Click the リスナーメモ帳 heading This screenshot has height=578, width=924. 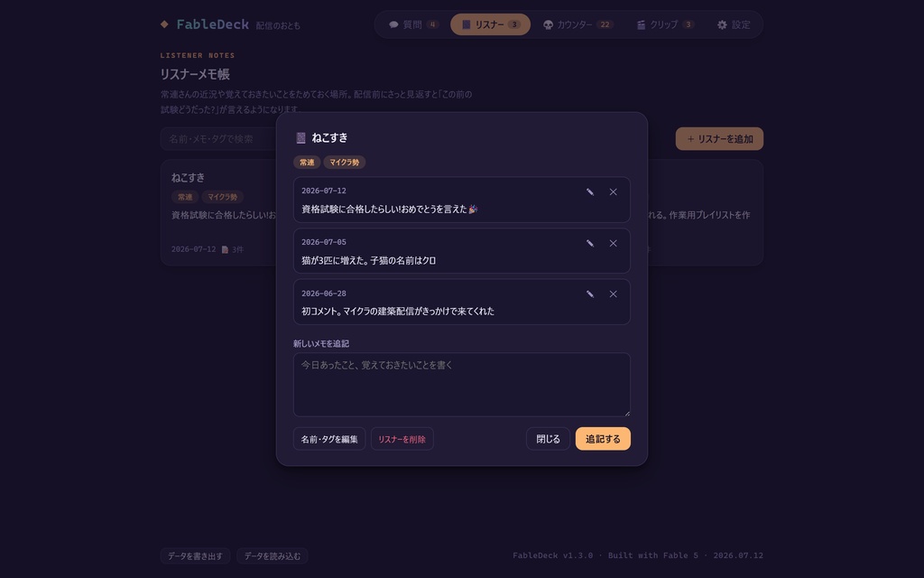pyautogui.click(x=195, y=74)
